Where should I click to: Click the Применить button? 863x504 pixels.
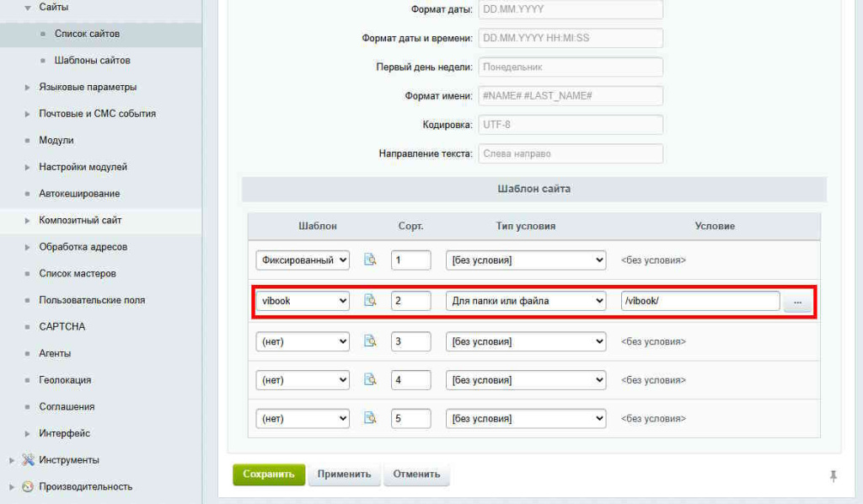tap(344, 475)
